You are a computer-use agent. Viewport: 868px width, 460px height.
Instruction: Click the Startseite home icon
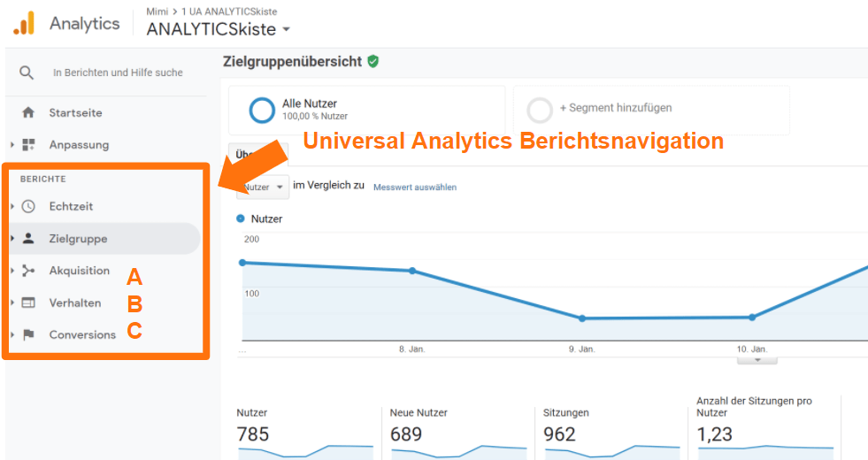pos(28,113)
